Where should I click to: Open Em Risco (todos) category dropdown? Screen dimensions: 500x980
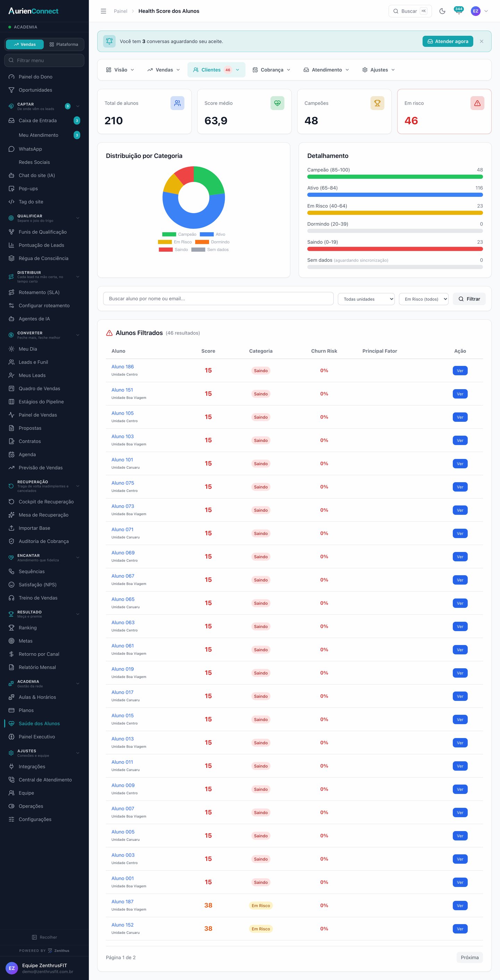424,299
